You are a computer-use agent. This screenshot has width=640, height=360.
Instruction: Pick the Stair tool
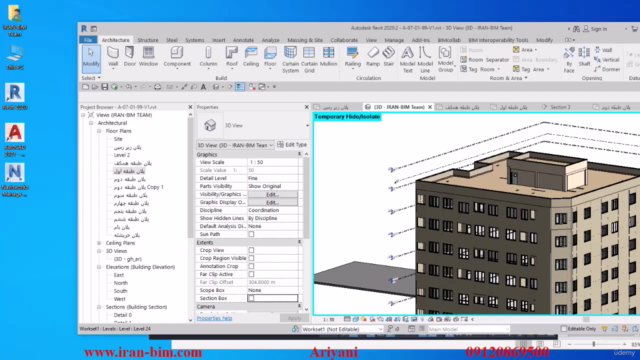click(389, 56)
